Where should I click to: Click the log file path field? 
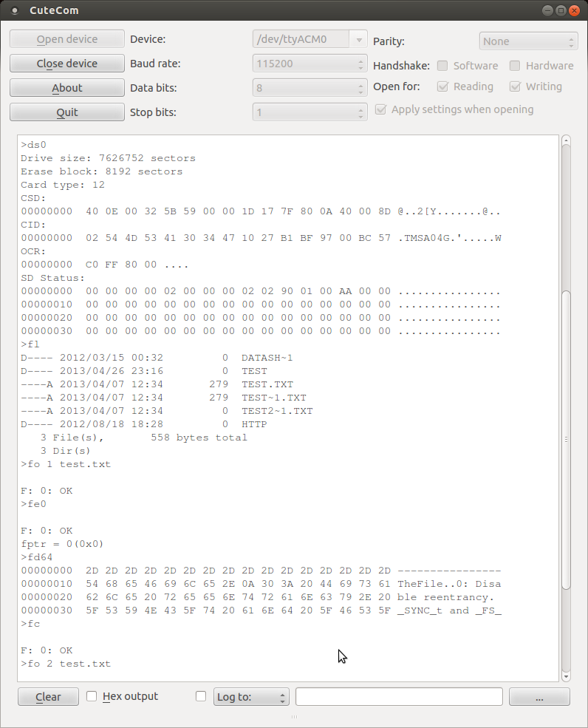(399, 697)
